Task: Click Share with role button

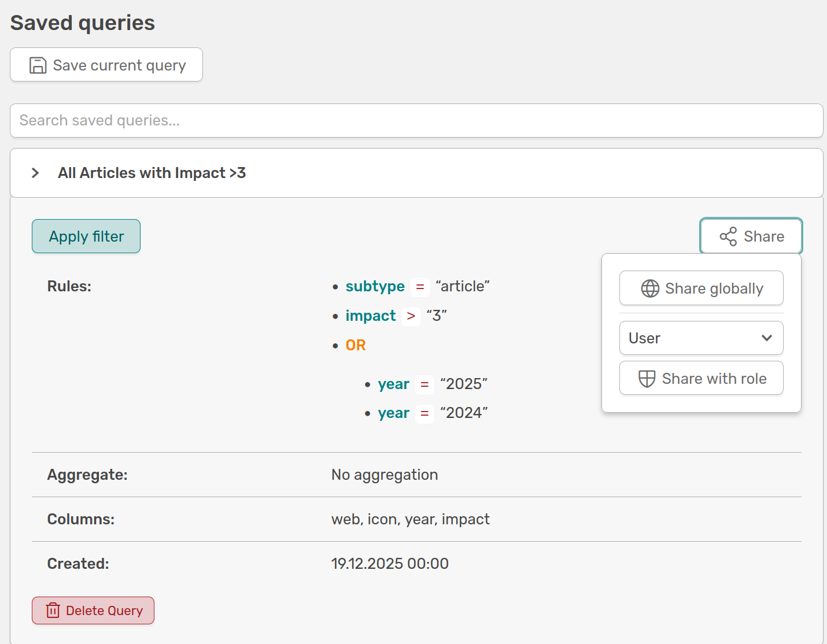Action: (702, 378)
